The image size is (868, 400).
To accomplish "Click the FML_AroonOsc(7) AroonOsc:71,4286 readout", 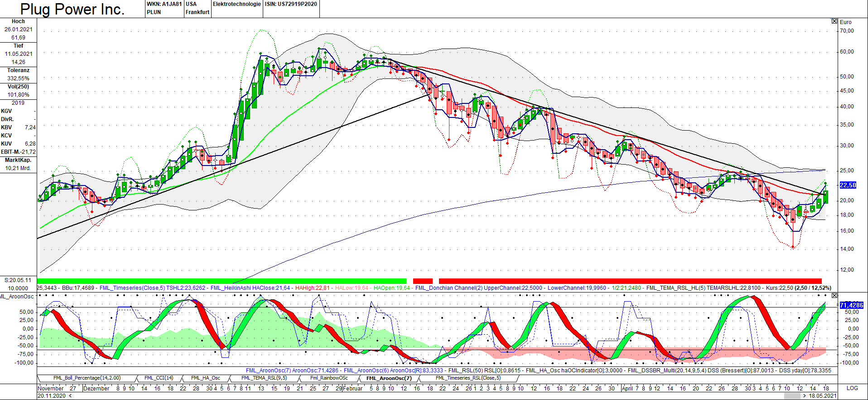I will (x=292, y=371).
